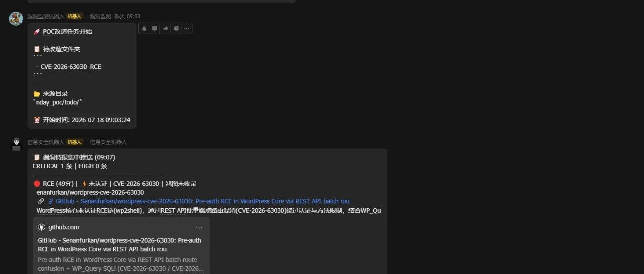Click the '信息安全机器人' label after the badge
644x274 pixels.
108,142
